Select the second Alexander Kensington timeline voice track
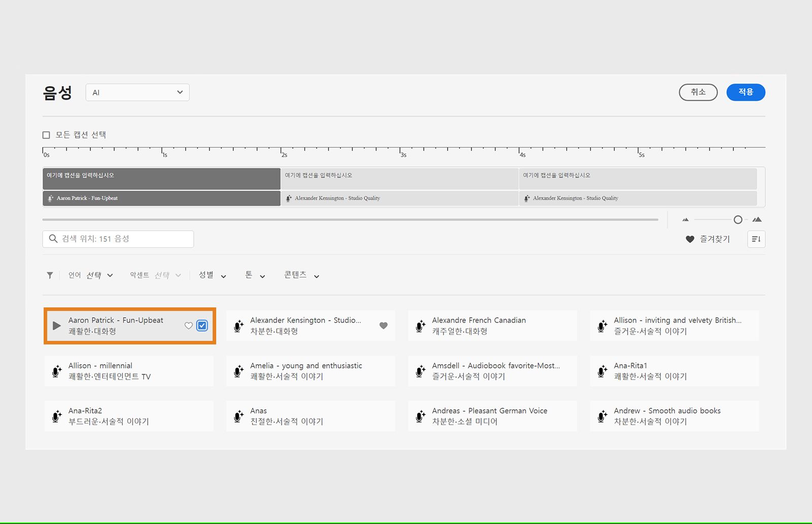 [399, 198]
